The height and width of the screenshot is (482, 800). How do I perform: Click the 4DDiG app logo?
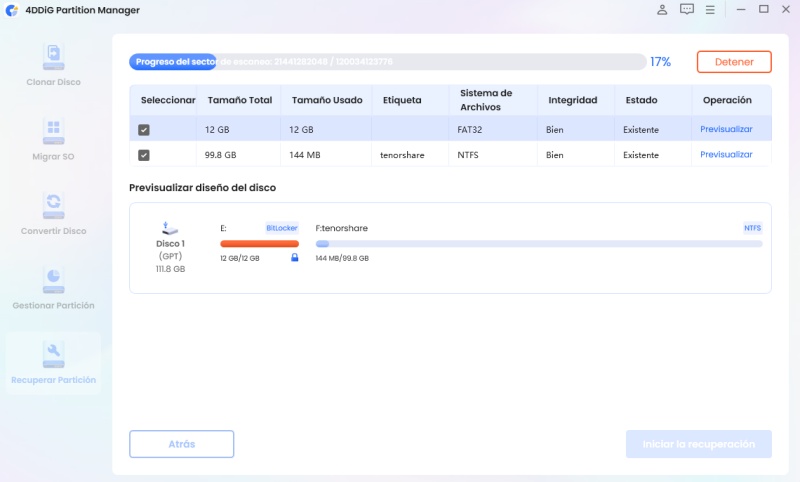12,10
